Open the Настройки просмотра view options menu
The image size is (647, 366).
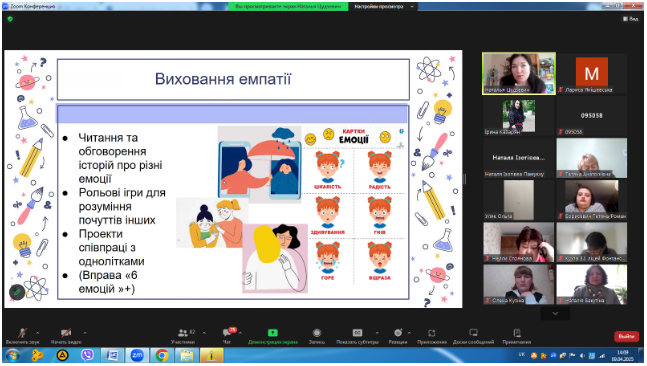383,7
